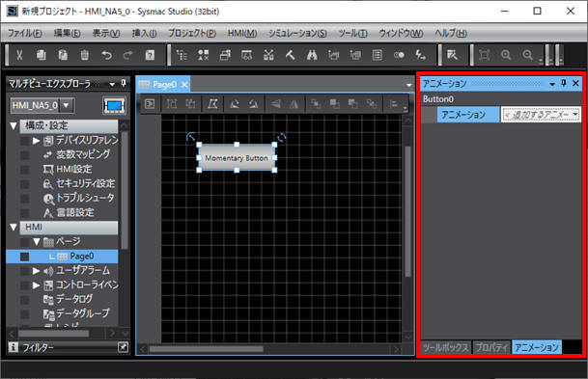Pin the Animation panel
Image resolution: width=588 pixels, height=379 pixels.
tap(564, 83)
